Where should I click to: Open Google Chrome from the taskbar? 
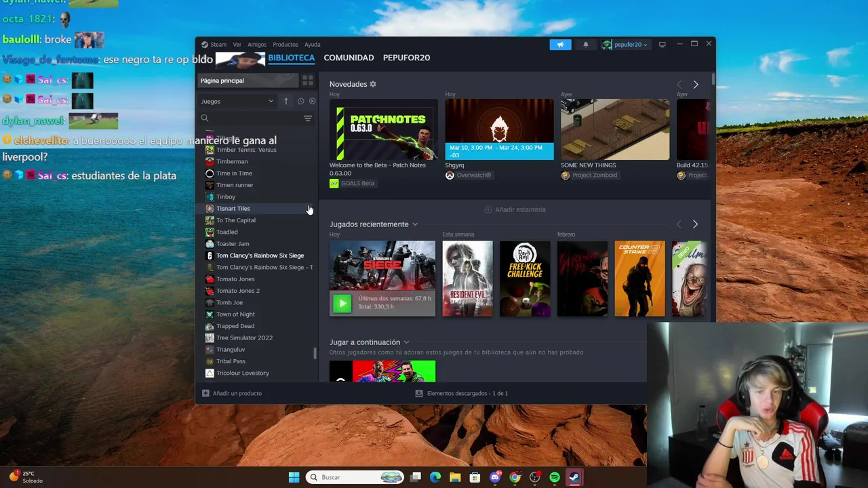coord(515,477)
